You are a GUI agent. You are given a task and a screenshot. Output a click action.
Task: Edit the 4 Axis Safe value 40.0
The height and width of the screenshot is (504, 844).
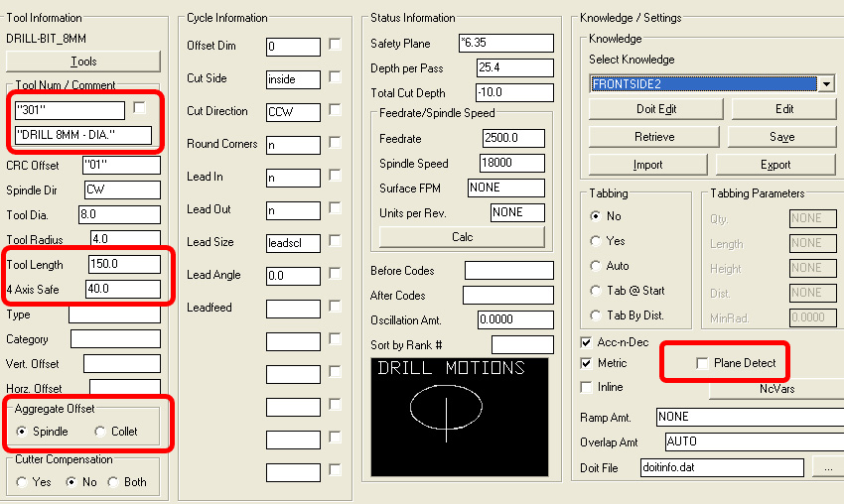tap(123, 289)
